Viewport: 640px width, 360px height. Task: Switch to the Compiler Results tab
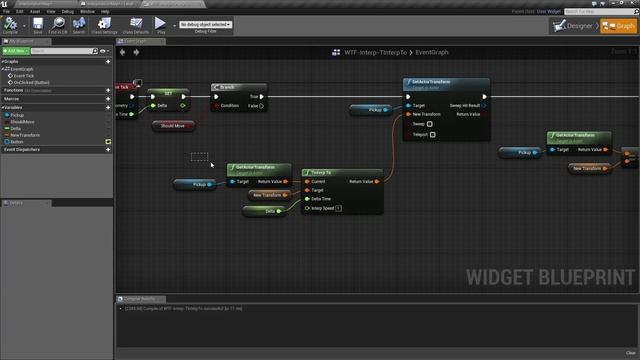click(141, 299)
